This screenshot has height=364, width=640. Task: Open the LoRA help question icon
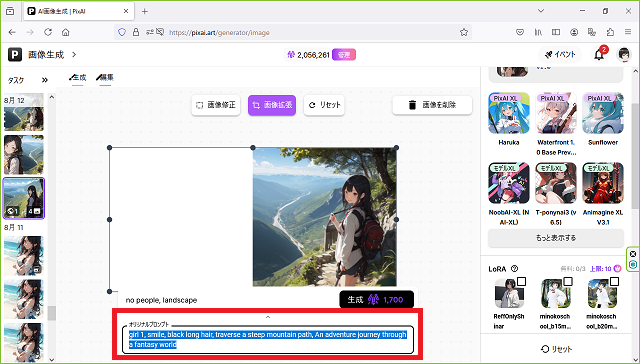coord(514,269)
